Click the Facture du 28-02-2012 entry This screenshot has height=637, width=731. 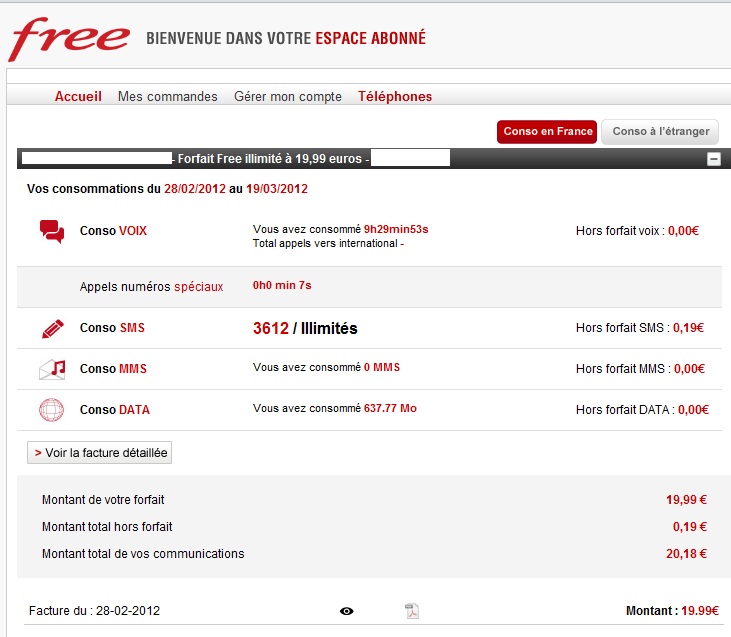coord(93,611)
